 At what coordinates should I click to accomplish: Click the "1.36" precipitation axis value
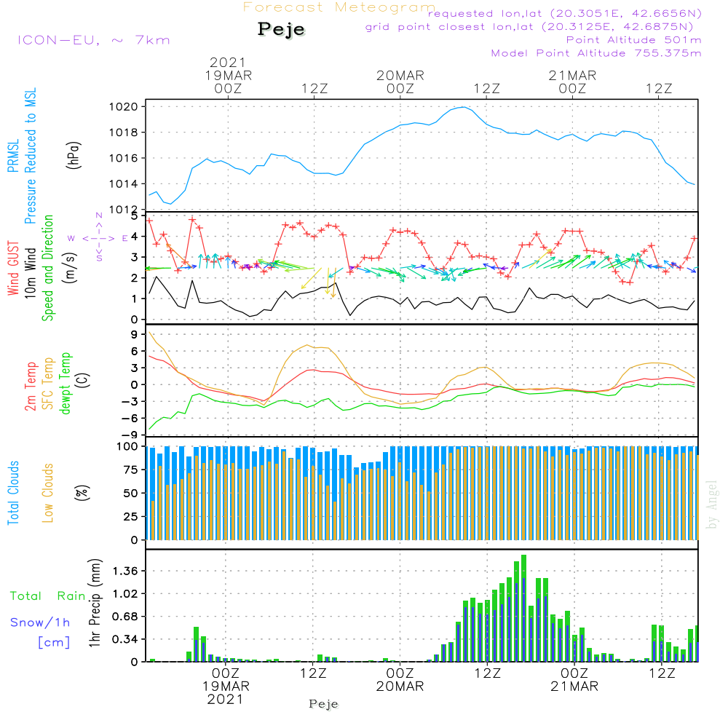(x=125, y=571)
